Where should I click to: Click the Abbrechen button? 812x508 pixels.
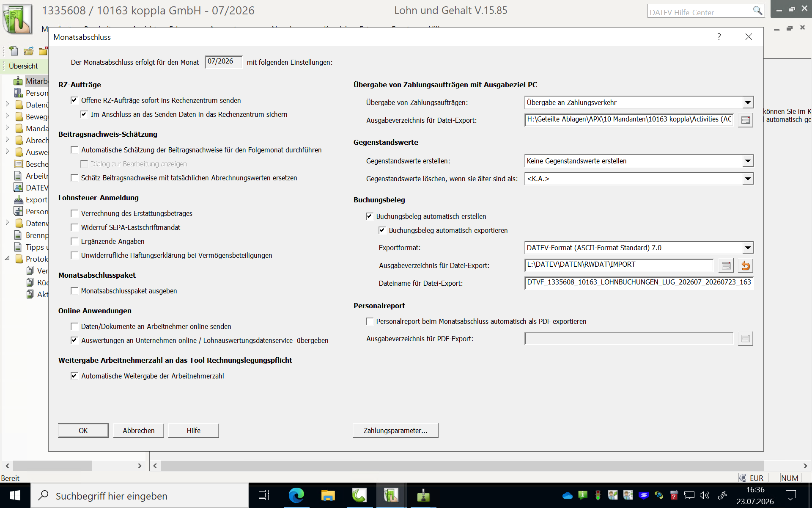point(139,431)
